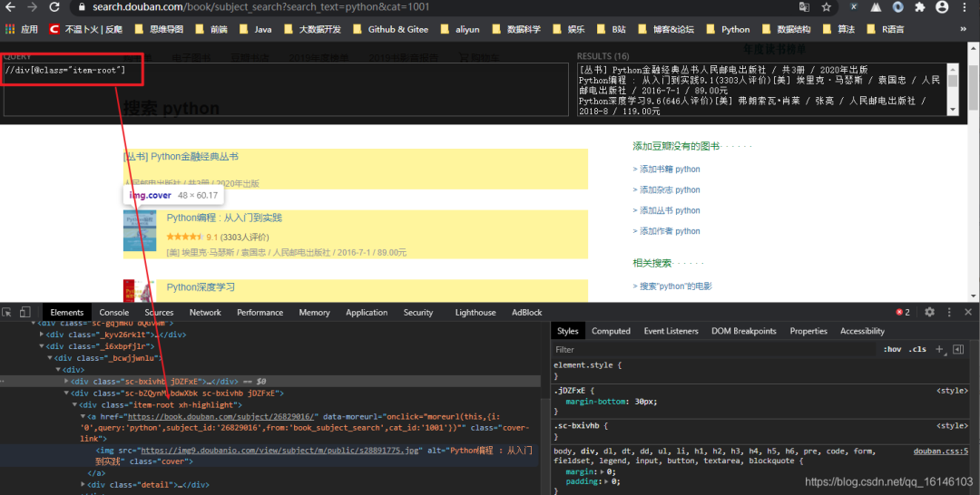Click the new style rule plus icon

click(x=940, y=349)
